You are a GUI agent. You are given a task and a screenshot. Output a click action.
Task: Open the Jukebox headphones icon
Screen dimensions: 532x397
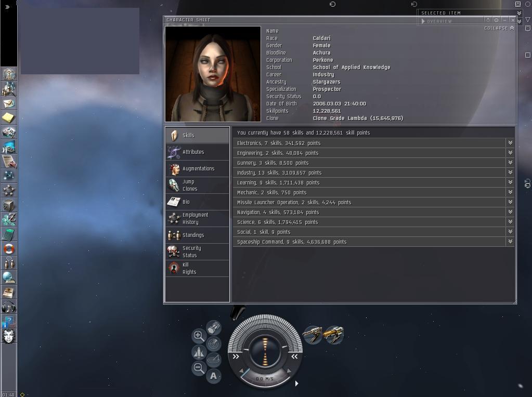[9, 307]
